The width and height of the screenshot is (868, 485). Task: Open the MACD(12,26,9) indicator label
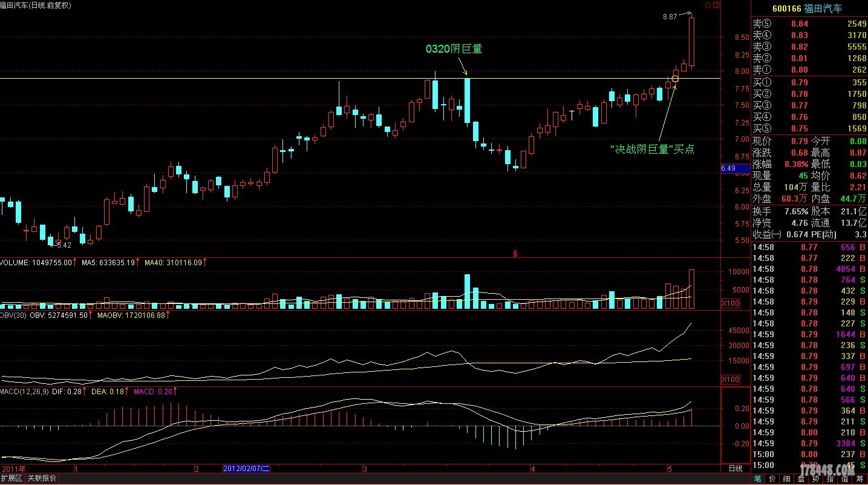(x=24, y=392)
